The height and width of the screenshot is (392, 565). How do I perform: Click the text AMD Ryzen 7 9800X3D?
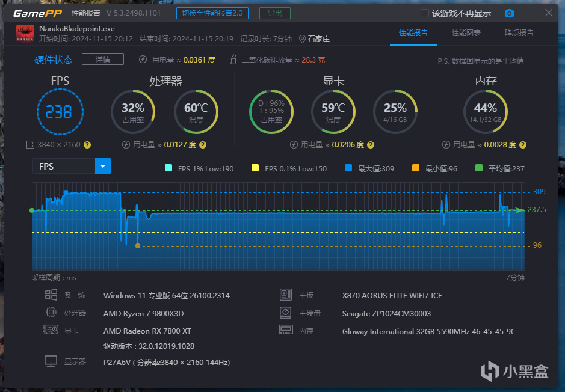point(143,313)
